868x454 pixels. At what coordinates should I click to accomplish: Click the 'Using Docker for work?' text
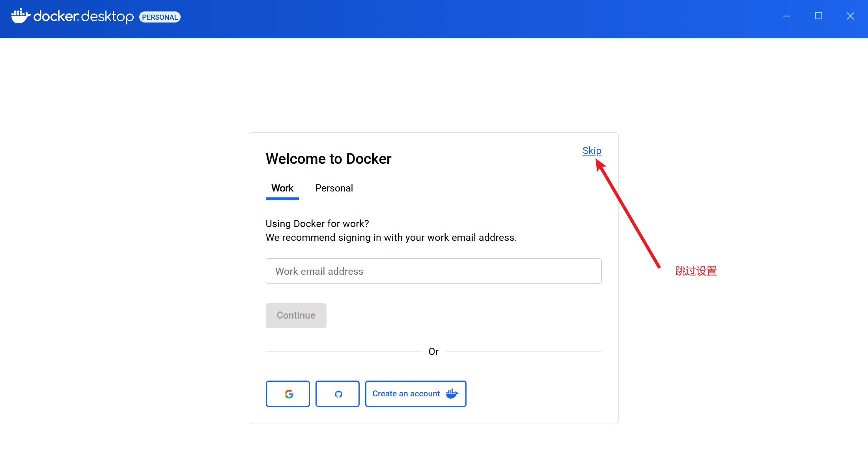pyautogui.click(x=317, y=224)
